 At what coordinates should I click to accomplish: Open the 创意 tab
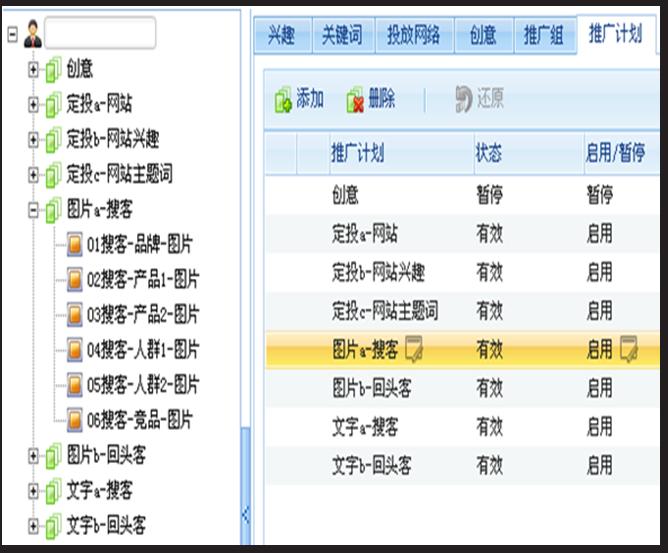pyautogui.click(x=484, y=35)
